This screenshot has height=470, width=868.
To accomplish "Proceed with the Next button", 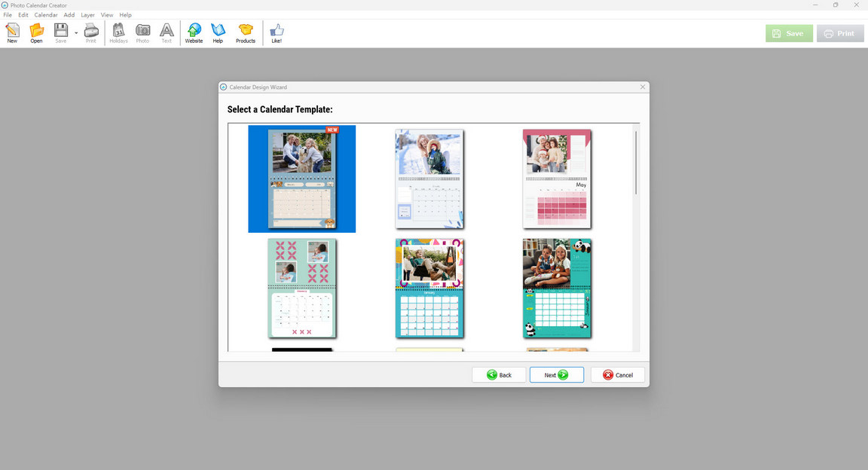I will pos(556,375).
